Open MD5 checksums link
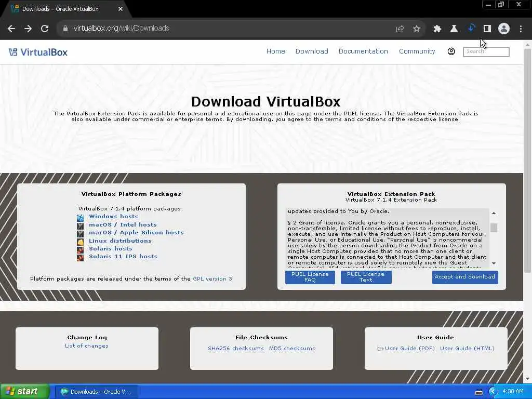 click(292, 349)
